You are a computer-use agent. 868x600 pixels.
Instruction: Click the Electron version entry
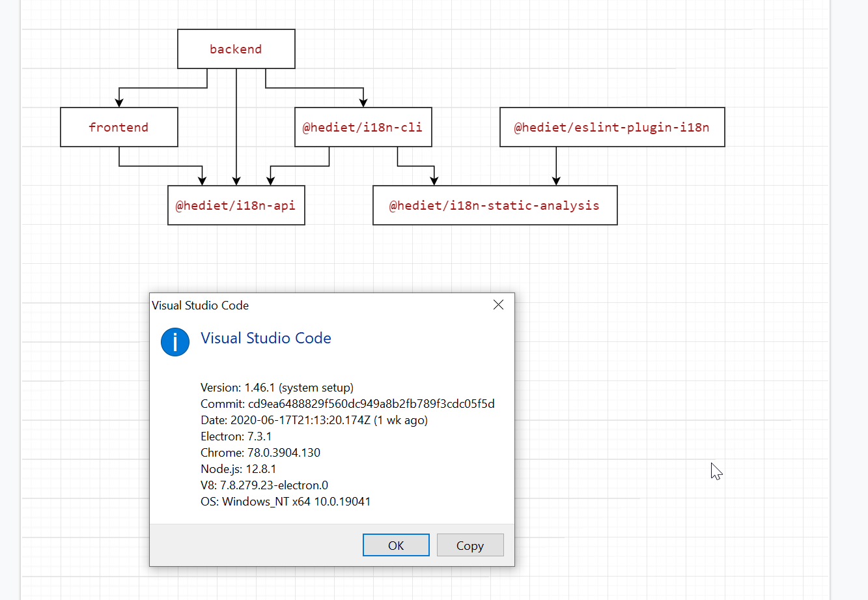pos(236,436)
